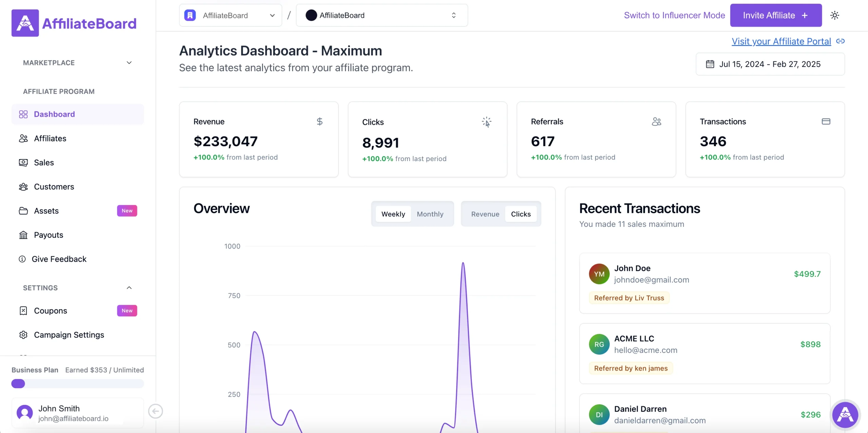
Task: Click the $898 transaction amount
Action: click(x=811, y=345)
